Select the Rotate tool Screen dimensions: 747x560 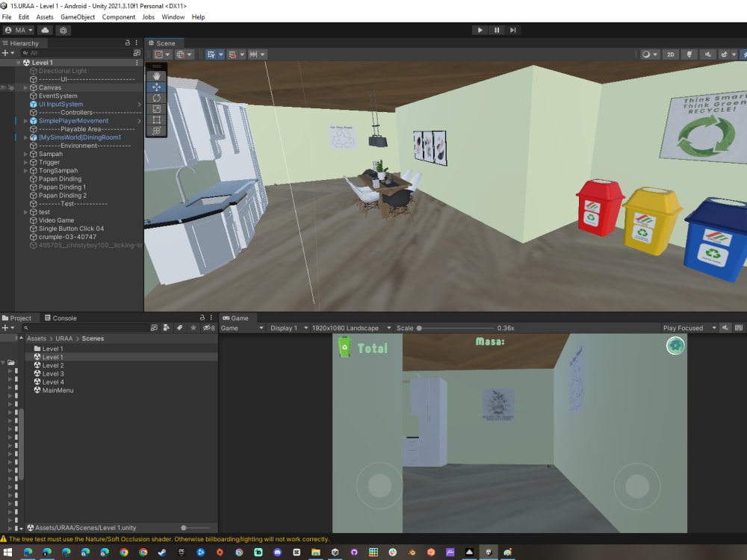(x=156, y=98)
